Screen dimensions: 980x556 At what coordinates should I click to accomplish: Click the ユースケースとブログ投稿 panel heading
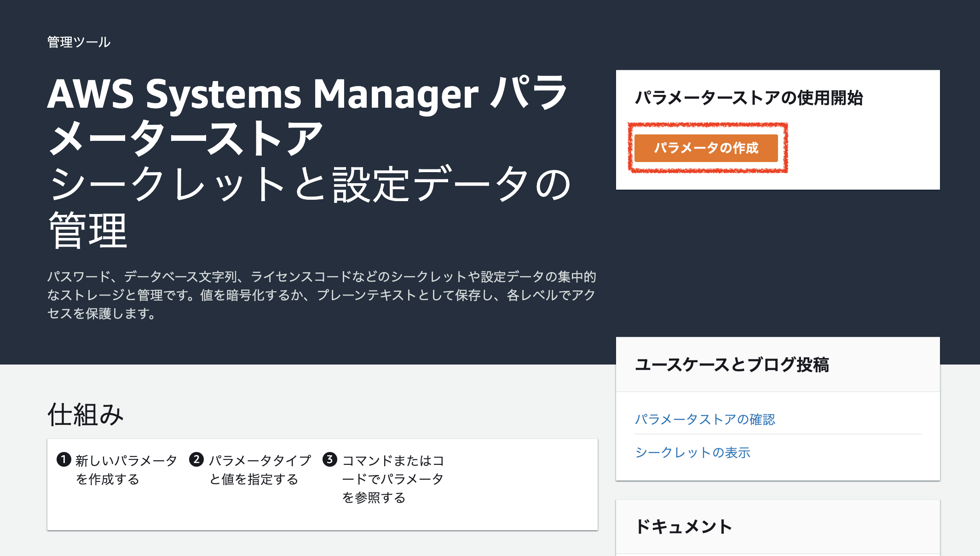pyautogui.click(x=732, y=365)
